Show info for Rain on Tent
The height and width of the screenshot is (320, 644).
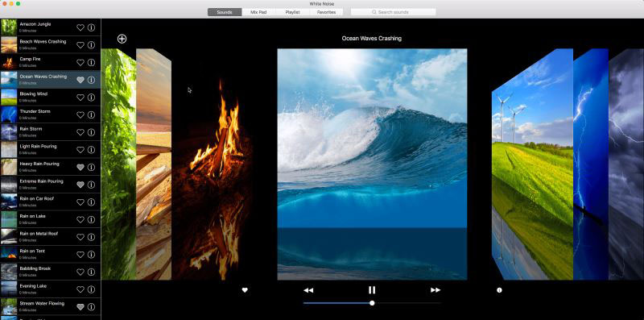pos(91,255)
